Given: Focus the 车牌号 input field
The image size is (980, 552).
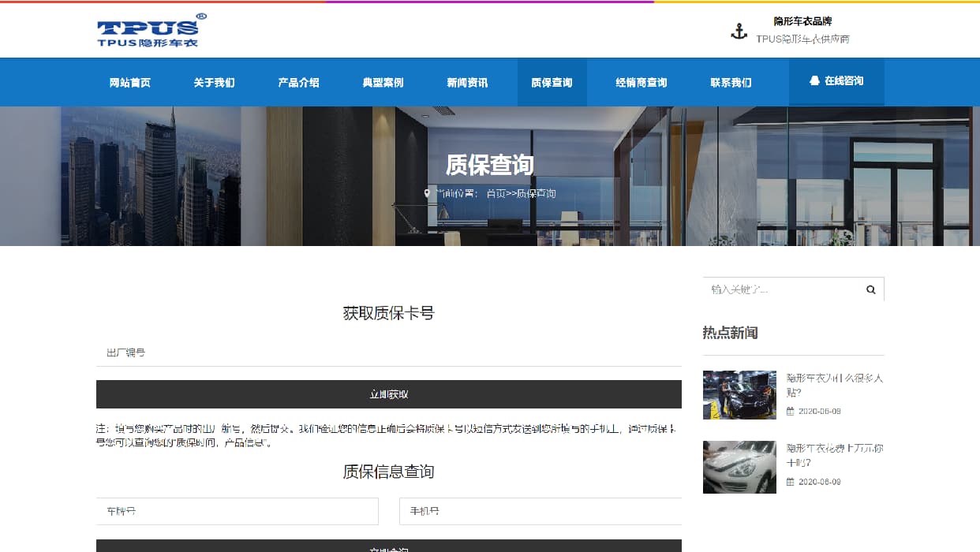Looking at the screenshot, I should (238, 511).
